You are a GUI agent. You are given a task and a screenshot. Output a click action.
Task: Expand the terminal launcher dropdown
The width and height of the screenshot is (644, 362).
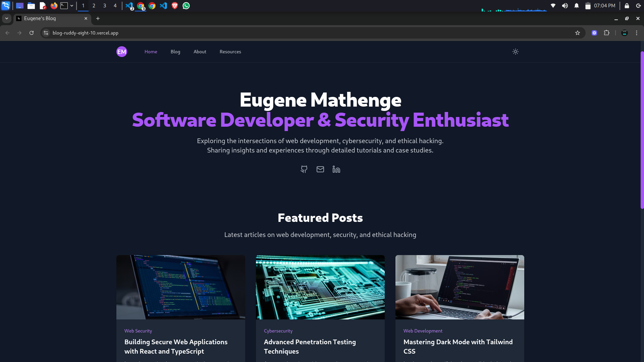coord(71,5)
